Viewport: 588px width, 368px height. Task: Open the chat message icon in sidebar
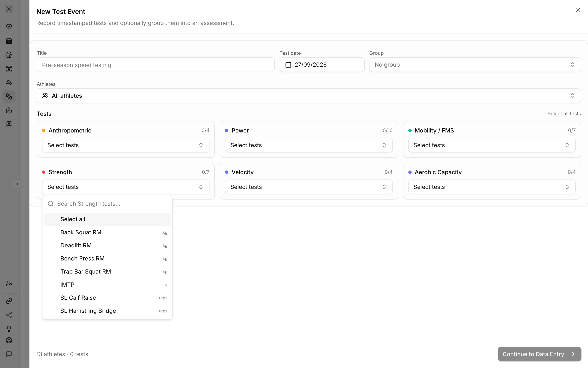coord(9,354)
